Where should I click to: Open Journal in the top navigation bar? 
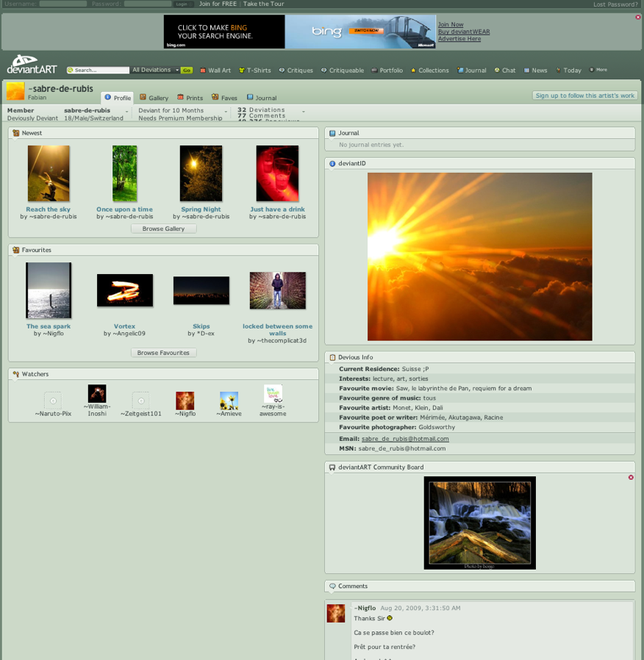pyautogui.click(x=471, y=71)
